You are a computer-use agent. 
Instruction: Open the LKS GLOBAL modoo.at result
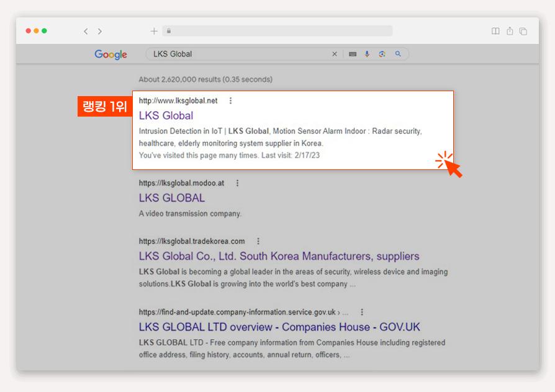(x=172, y=198)
